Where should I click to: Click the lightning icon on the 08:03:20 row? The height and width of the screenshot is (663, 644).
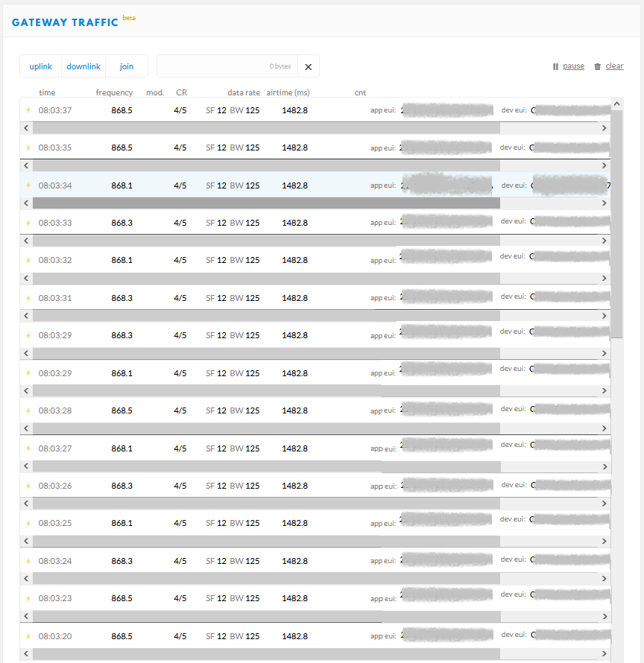pos(29,636)
